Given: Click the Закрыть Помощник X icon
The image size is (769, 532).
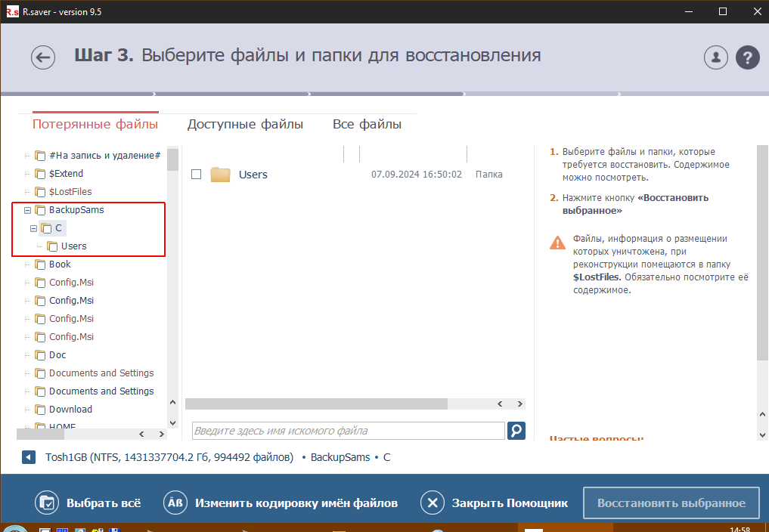Looking at the screenshot, I should click(432, 503).
